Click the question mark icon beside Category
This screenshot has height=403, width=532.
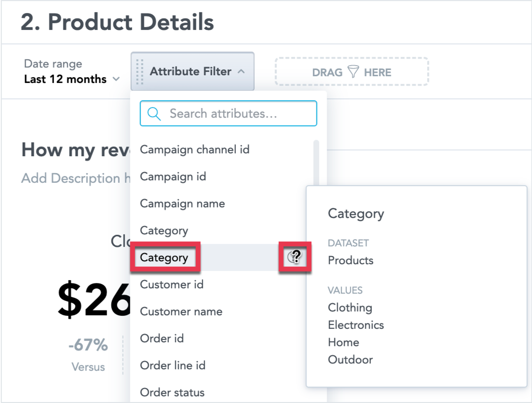[x=295, y=257]
